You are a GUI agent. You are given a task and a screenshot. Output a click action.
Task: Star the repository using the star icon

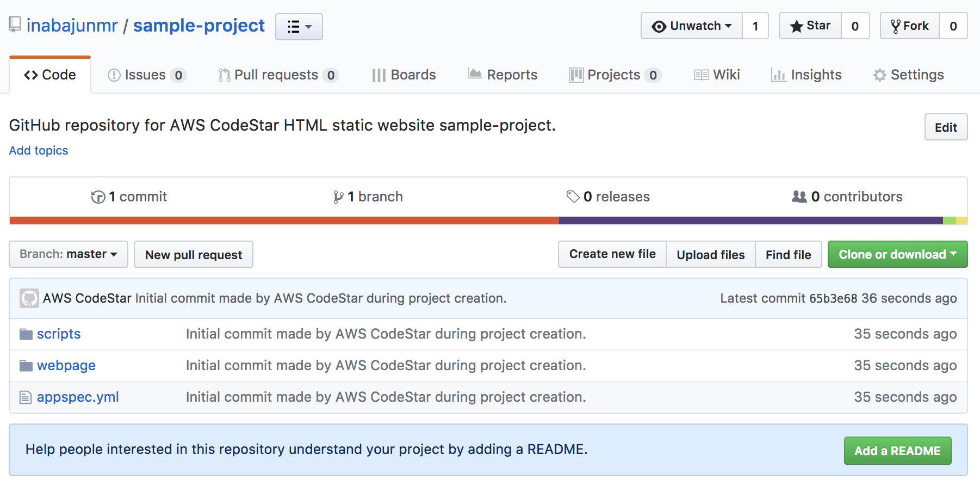tap(797, 25)
